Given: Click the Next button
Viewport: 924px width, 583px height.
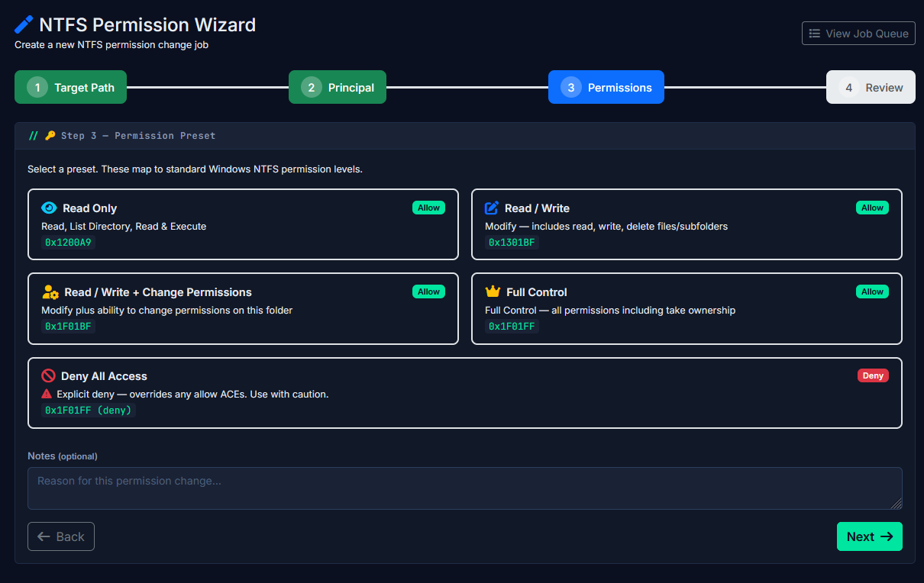Looking at the screenshot, I should (870, 536).
